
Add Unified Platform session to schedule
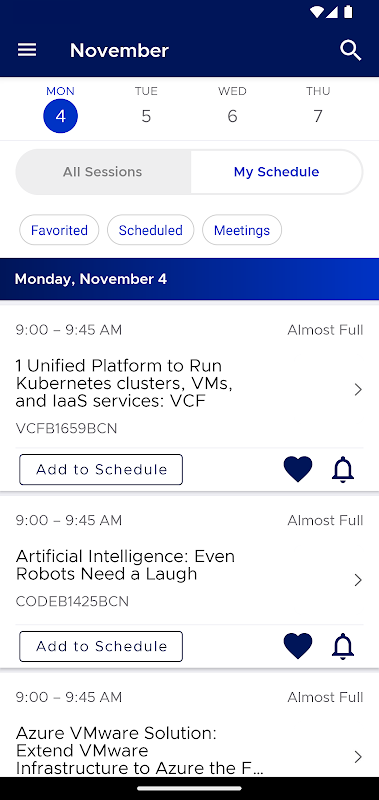coord(101,469)
